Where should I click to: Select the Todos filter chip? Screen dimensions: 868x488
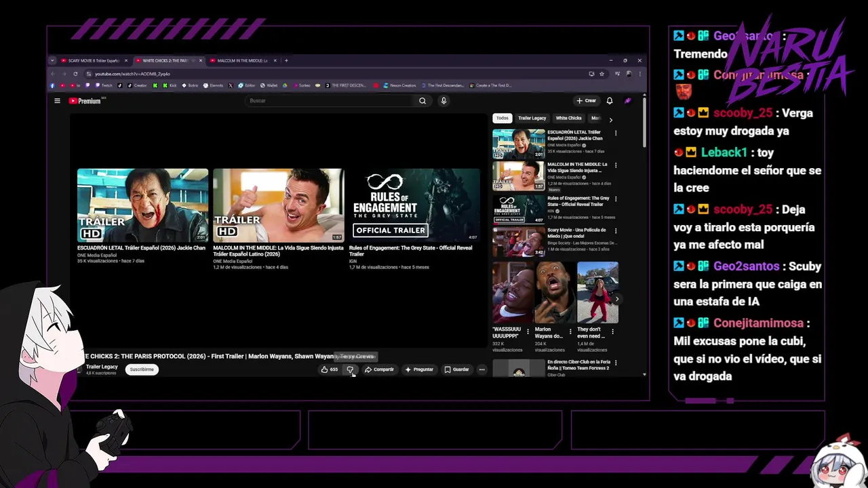[502, 118]
